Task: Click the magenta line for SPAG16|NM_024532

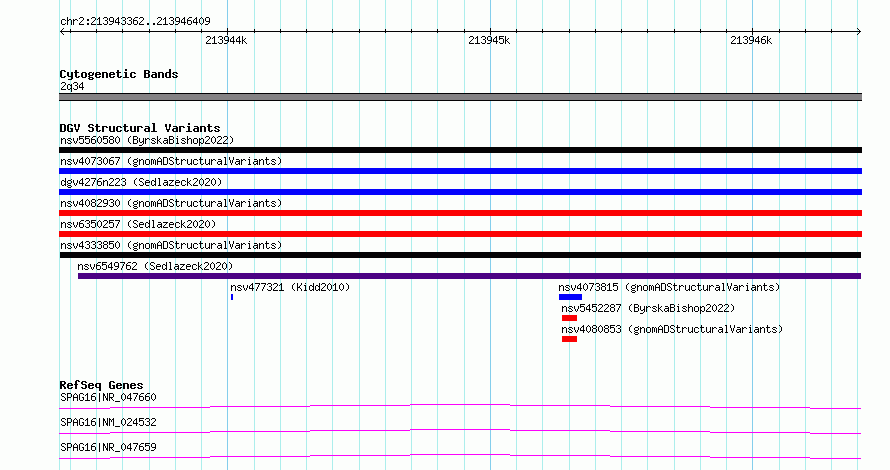Action: click(x=460, y=431)
